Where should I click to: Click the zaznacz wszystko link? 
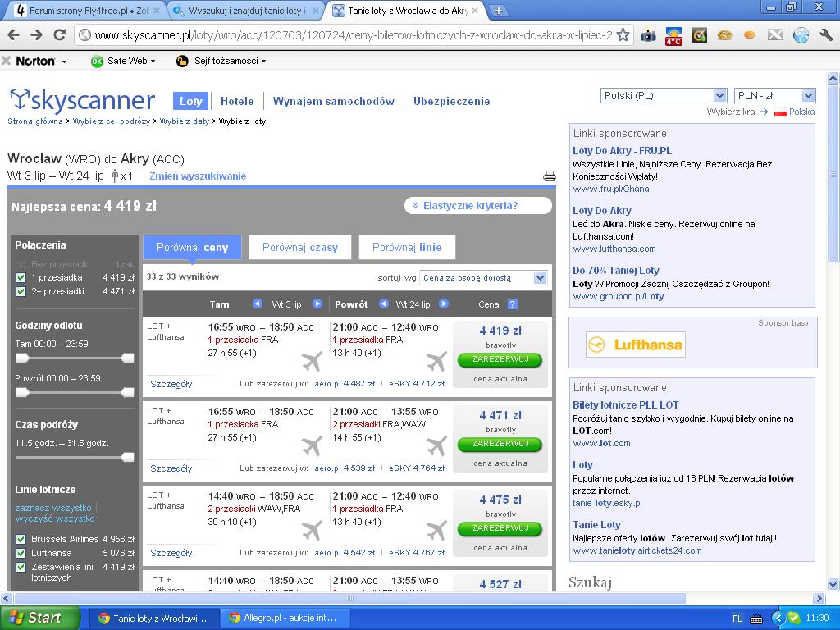click(53, 508)
